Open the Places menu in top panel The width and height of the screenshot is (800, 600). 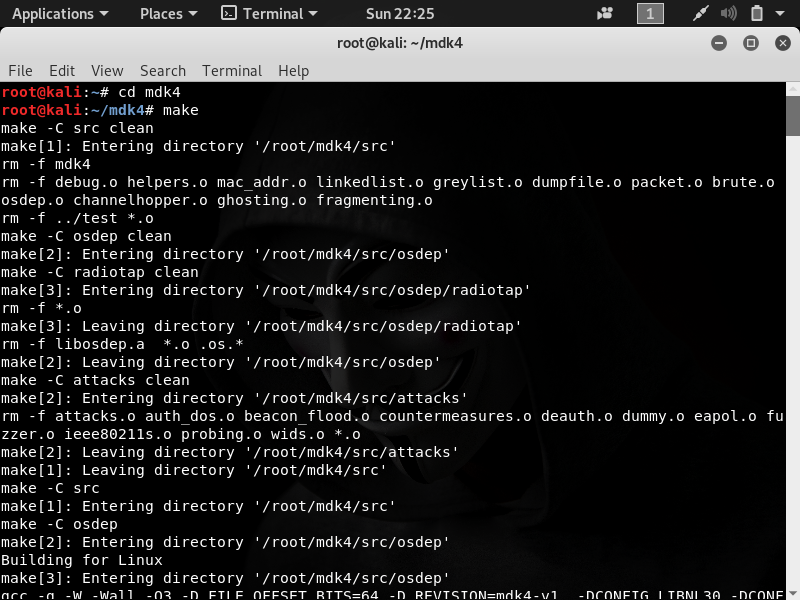tap(168, 14)
